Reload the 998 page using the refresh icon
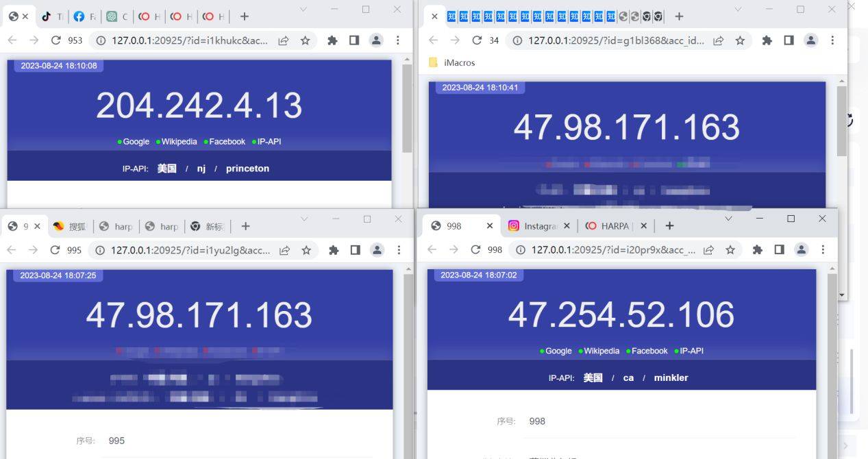868x459 pixels. [x=476, y=249]
